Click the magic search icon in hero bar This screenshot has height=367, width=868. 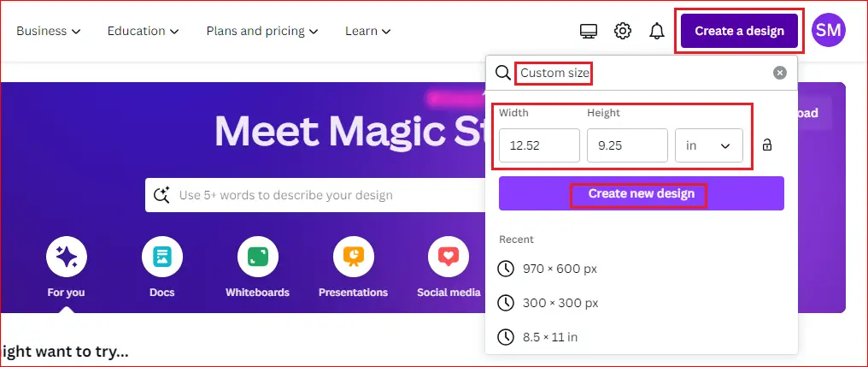161,195
